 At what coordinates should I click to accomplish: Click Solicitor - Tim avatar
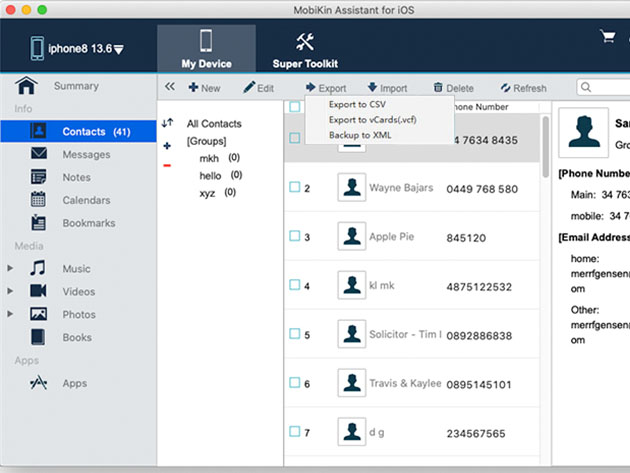[x=352, y=334]
